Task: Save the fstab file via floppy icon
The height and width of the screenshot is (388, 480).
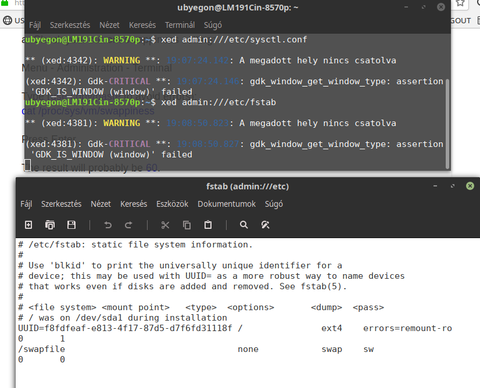Action: pyautogui.click(x=71, y=225)
